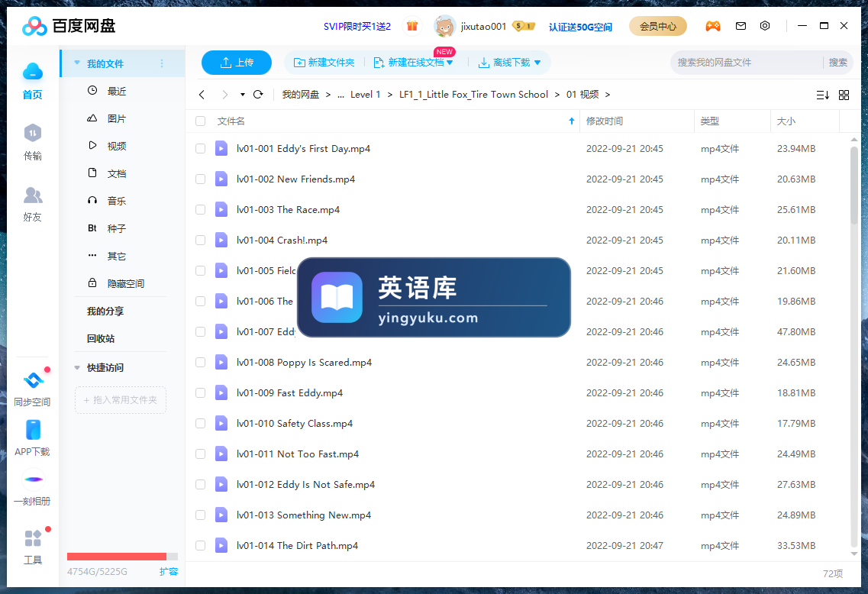Image resolution: width=868 pixels, height=594 pixels.
Task: Open the settings hexagon icon
Action: pos(765,26)
